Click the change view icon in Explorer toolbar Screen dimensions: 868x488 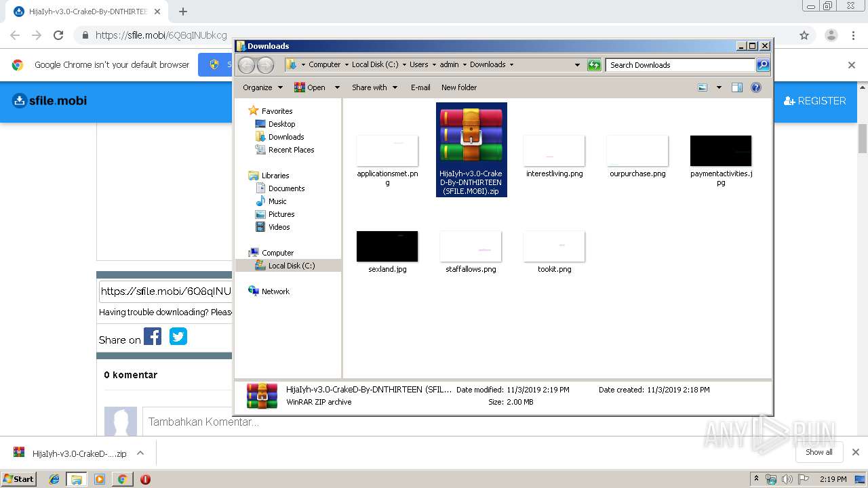[703, 87]
